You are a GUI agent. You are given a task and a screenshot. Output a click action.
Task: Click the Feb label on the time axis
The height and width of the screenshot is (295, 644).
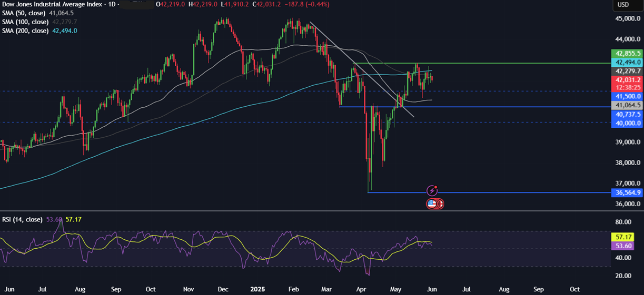click(x=293, y=289)
